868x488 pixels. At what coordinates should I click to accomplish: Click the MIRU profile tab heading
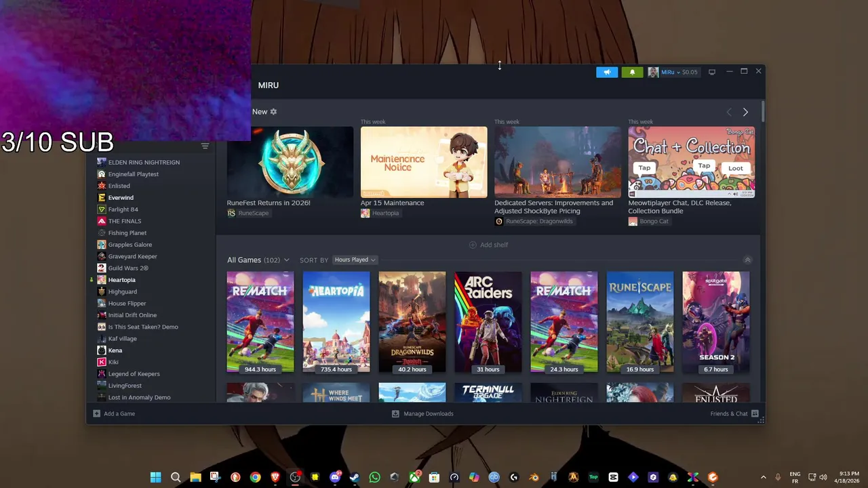(x=269, y=85)
